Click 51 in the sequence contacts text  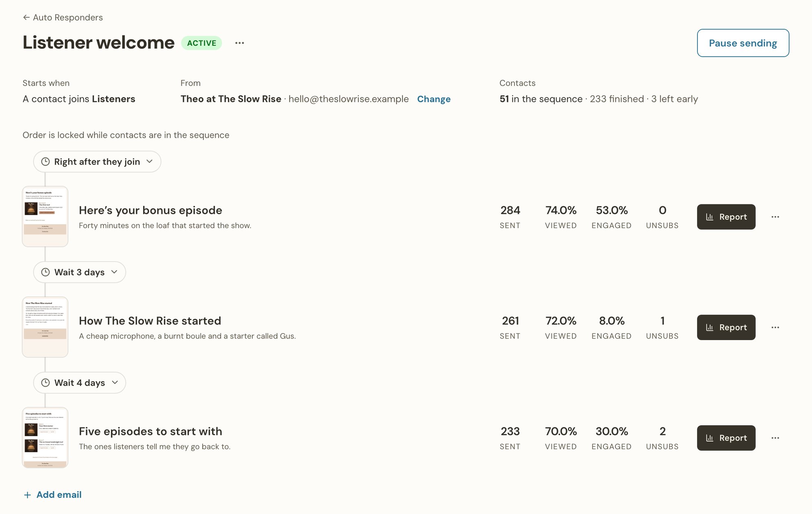pos(541,99)
